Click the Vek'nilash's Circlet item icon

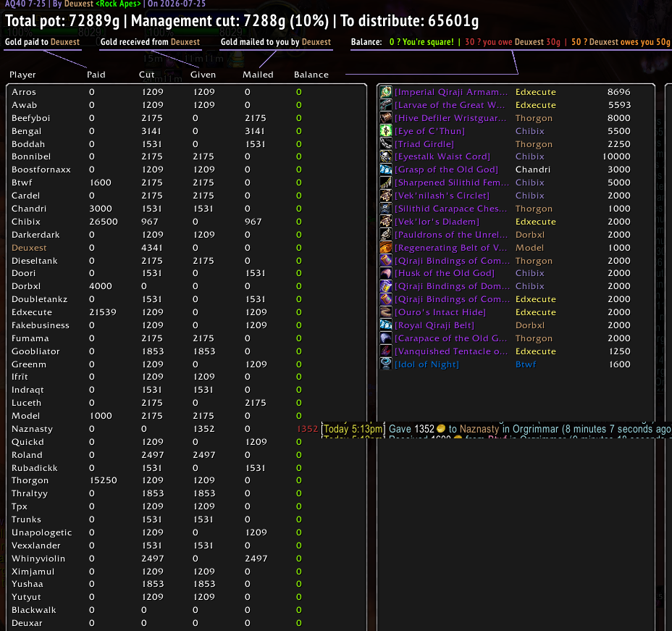386,196
